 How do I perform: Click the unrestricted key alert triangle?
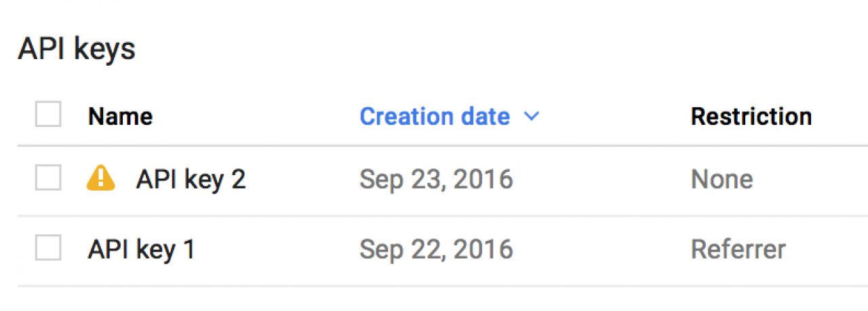pos(101,179)
